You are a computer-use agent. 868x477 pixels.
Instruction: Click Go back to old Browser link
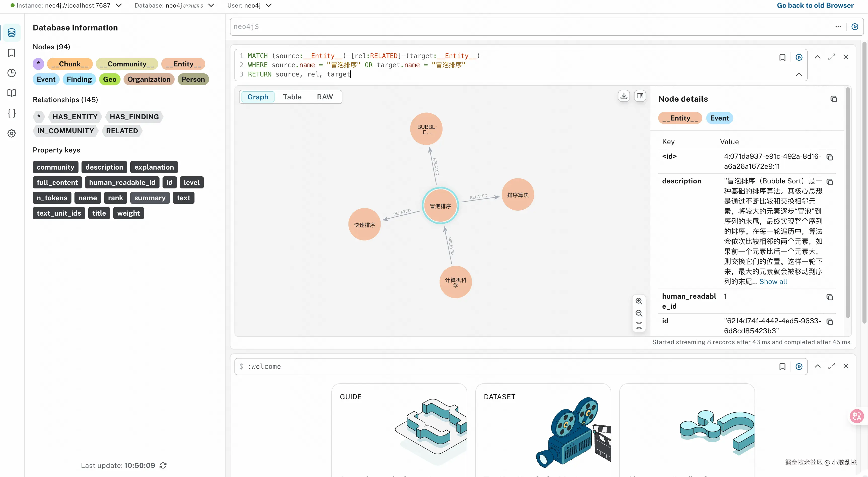click(x=815, y=5)
